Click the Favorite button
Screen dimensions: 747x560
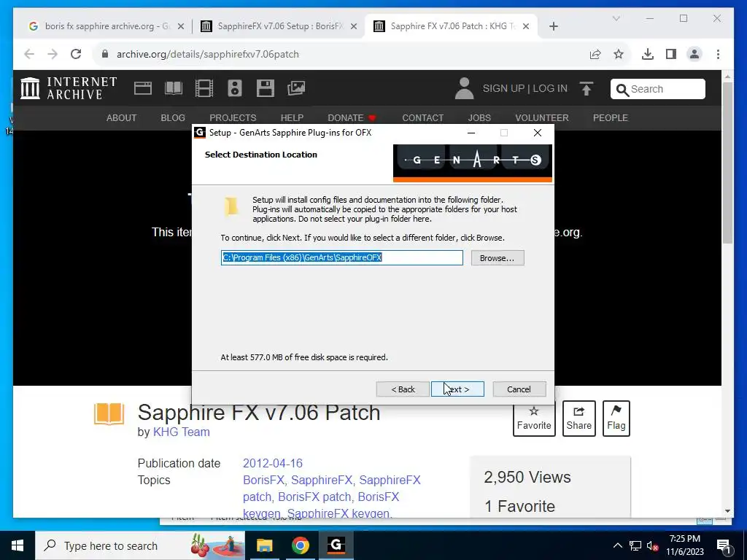tap(534, 419)
